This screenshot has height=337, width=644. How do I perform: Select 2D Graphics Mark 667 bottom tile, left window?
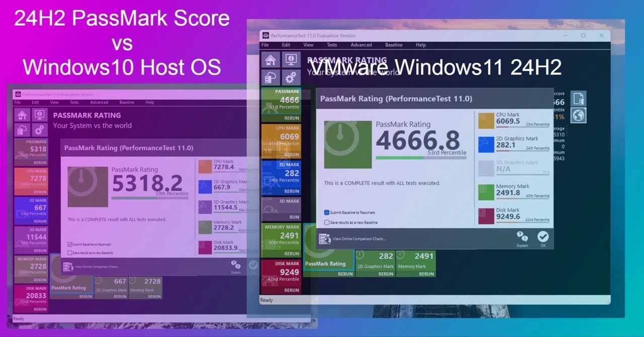(111, 288)
